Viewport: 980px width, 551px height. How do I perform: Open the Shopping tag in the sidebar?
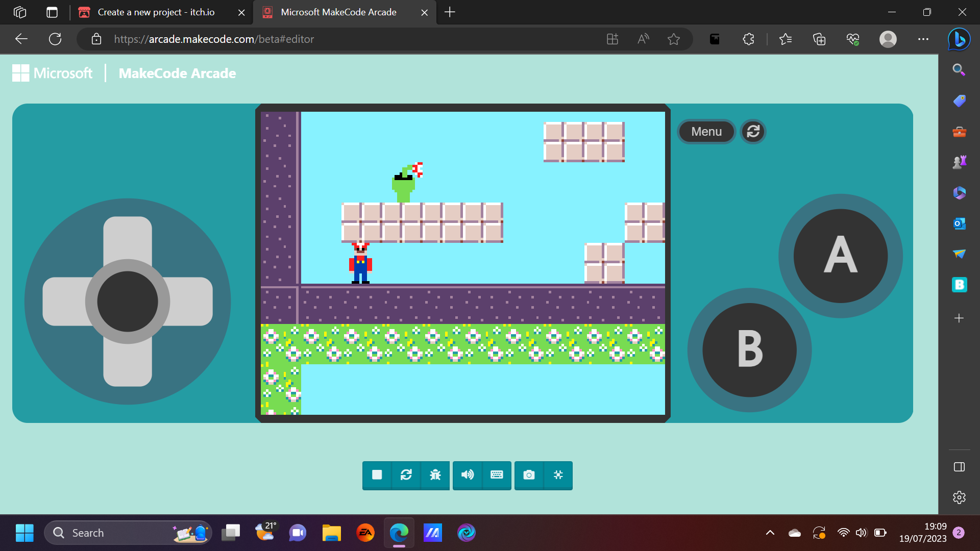pos(959,101)
